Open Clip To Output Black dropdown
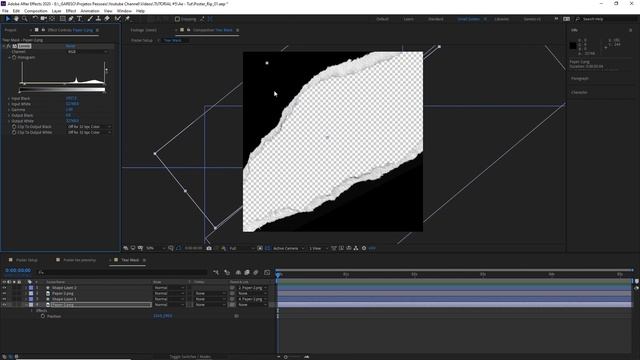 click(x=89, y=127)
